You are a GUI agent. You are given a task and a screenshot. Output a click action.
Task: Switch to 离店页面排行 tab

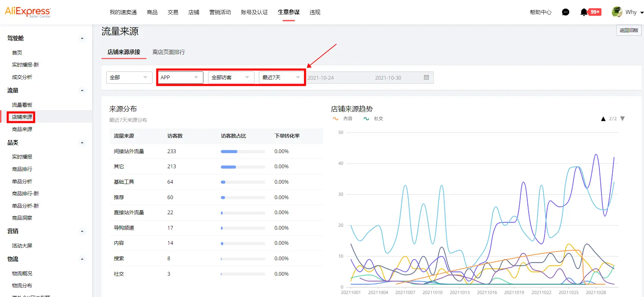[x=168, y=52]
